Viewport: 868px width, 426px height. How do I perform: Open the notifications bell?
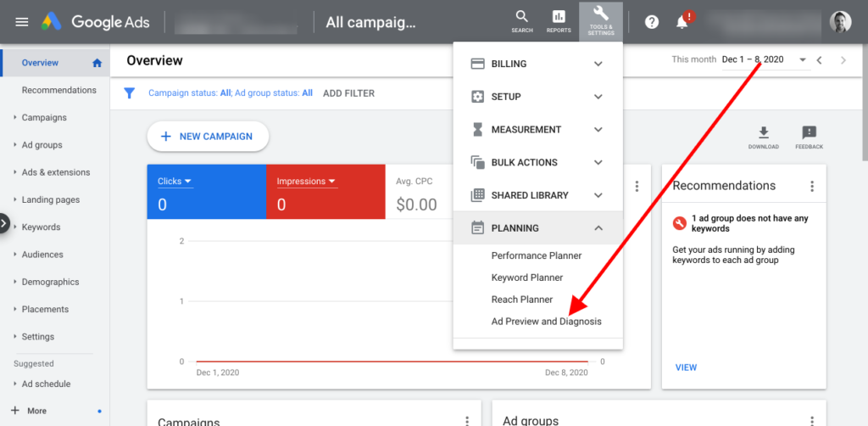click(x=682, y=22)
